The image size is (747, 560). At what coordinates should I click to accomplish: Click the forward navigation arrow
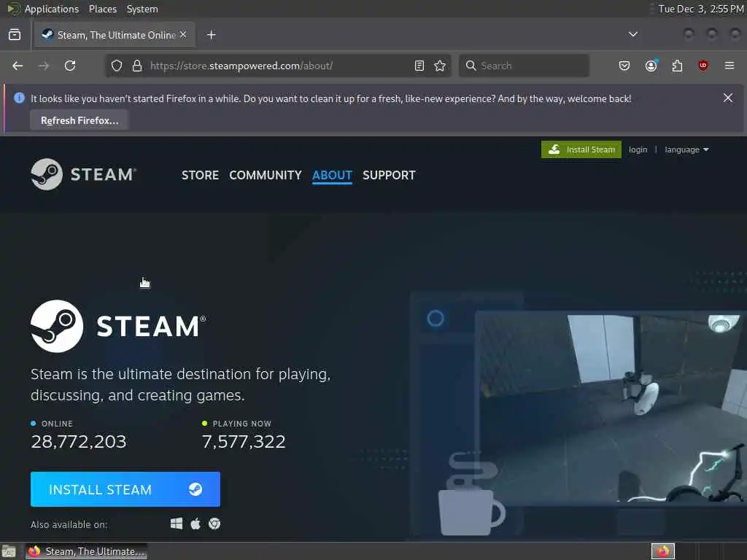44,66
